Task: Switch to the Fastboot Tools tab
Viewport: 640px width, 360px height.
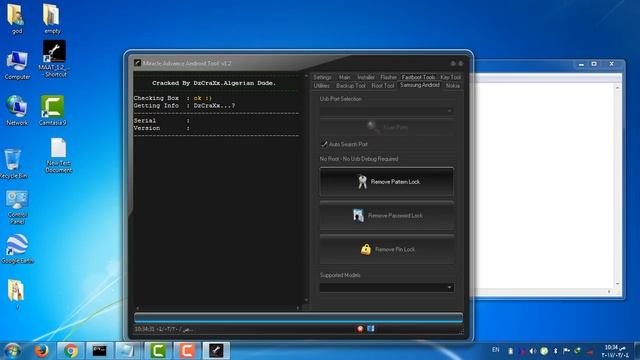Action: click(418, 77)
